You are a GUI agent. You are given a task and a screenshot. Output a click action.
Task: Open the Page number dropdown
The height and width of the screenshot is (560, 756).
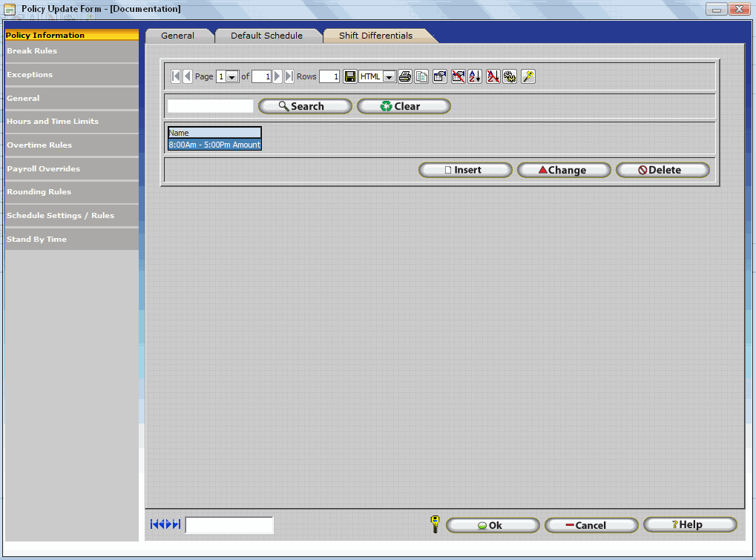pos(231,76)
